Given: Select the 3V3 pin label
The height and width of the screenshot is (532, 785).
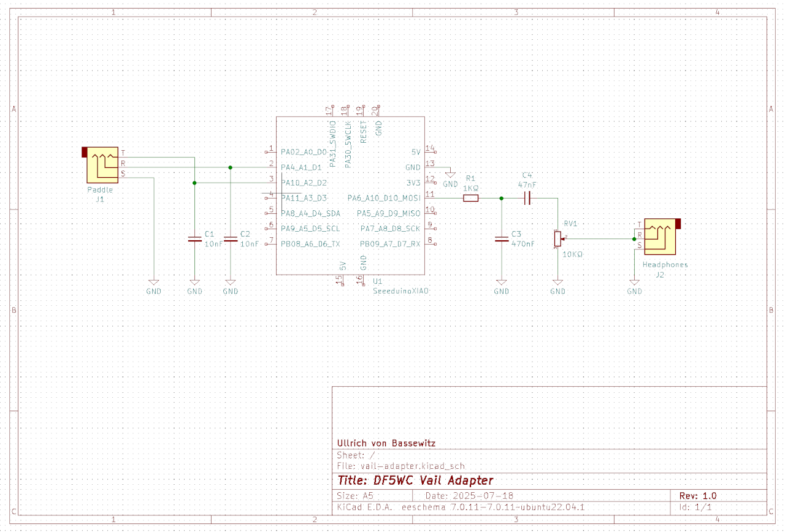Looking at the screenshot, I should click(413, 183).
